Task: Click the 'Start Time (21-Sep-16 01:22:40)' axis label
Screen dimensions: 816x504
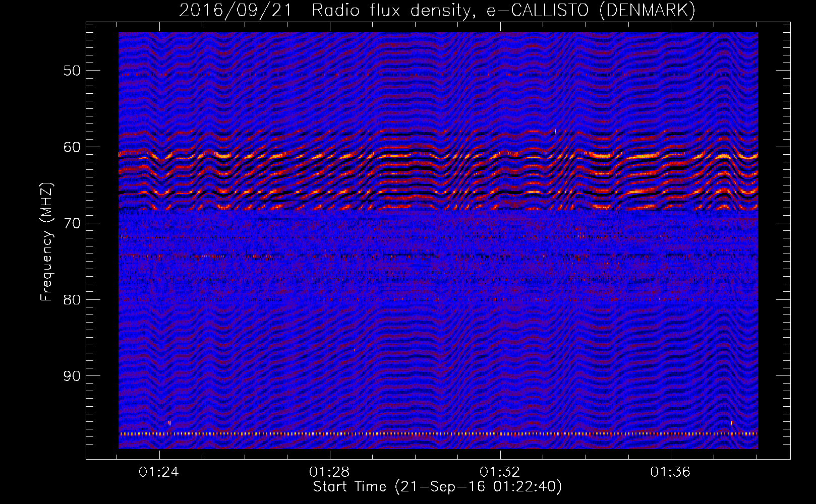Action: 437,487
